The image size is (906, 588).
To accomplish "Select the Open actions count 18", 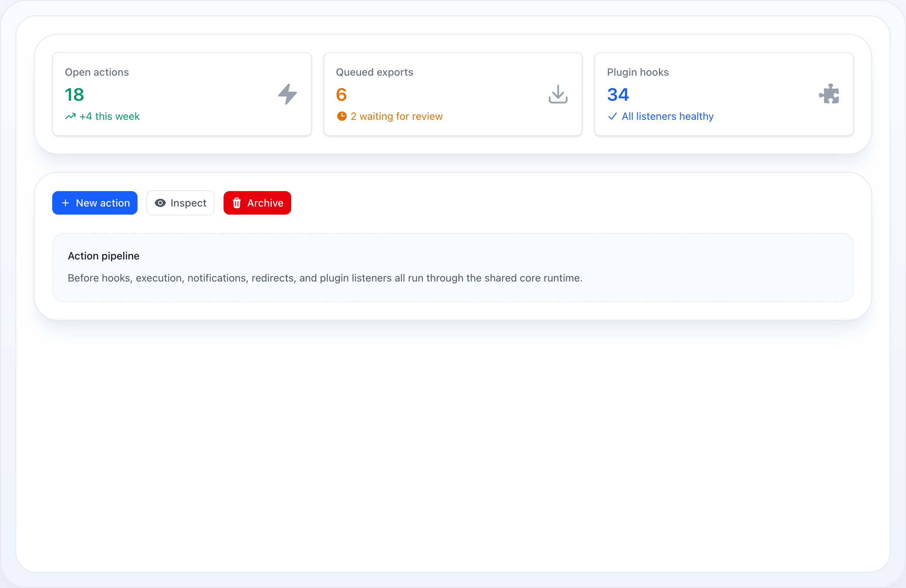I will pyautogui.click(x=74, y=94).
